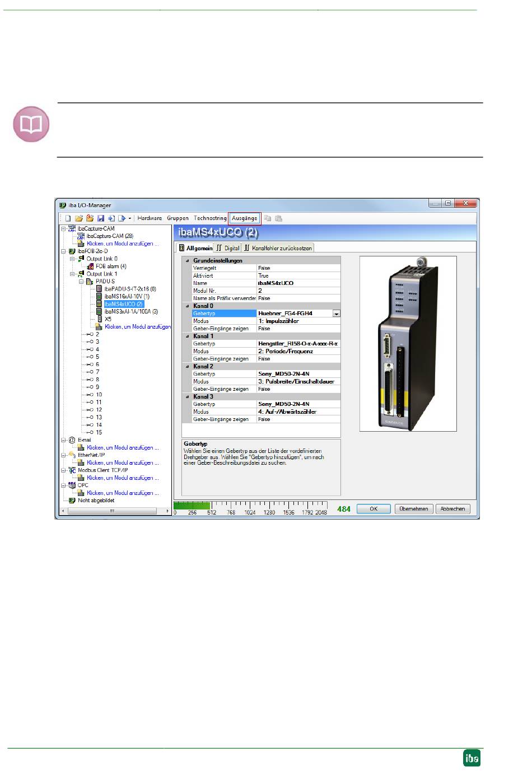Open the Kanal 0 Gebertyp dropdown arrow
Viewport: 532px width, 776px height.
tap(337, 314)
